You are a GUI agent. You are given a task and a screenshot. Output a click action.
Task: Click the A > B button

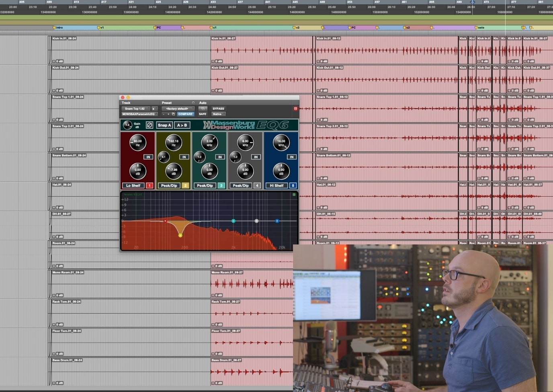point(182,125)
